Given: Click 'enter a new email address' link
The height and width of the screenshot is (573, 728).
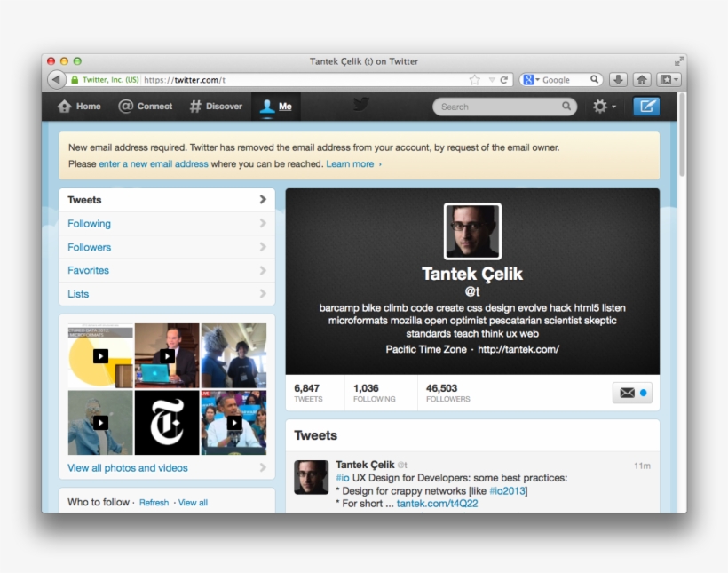Looking at the screenshot, I should pos(154,164).
